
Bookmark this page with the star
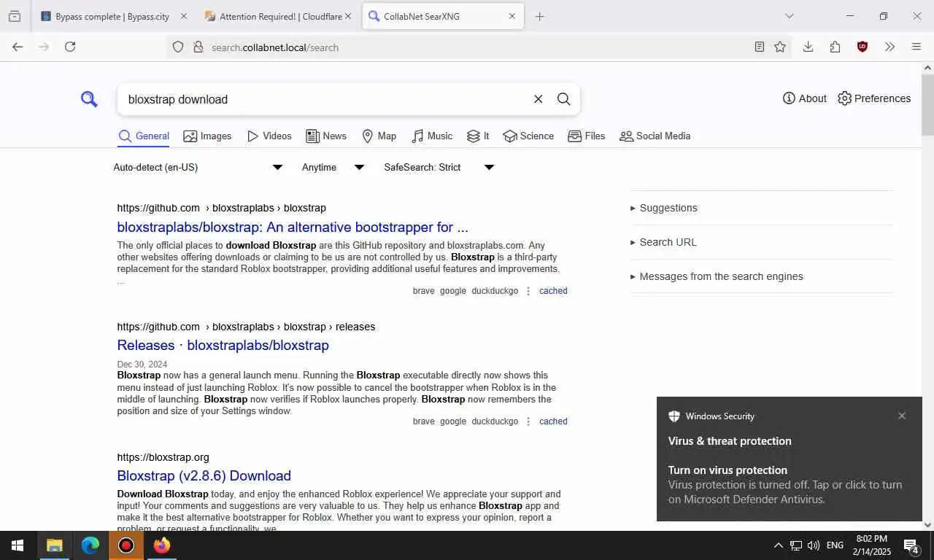tap(780, 47)
